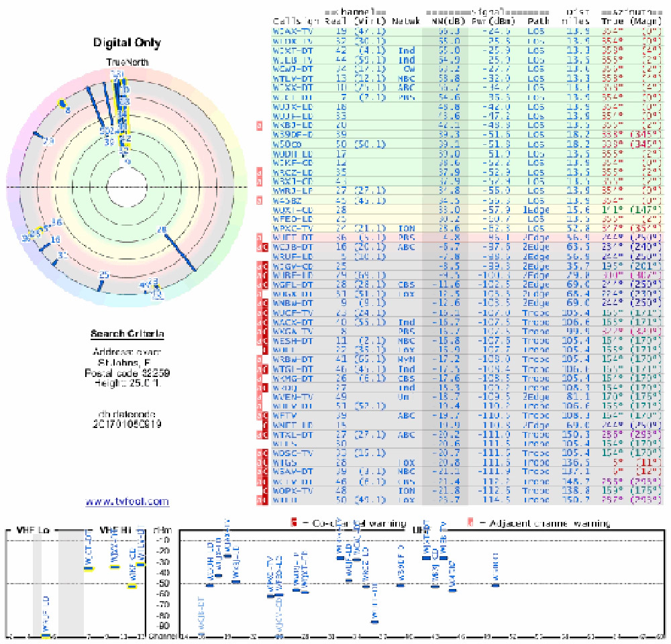This screenshot has height=644, width=671.
Task: Click pink Adjacent channel warning legend icon
Action: pos(470,523)
